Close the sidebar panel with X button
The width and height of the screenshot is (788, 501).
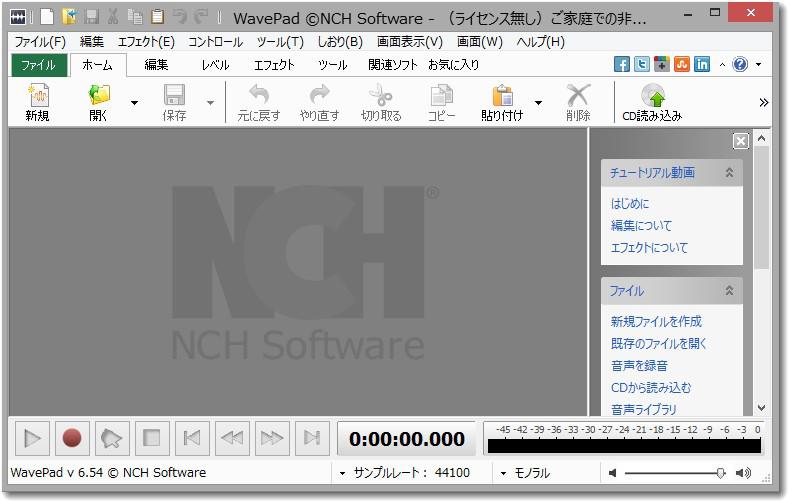point(741,141)
